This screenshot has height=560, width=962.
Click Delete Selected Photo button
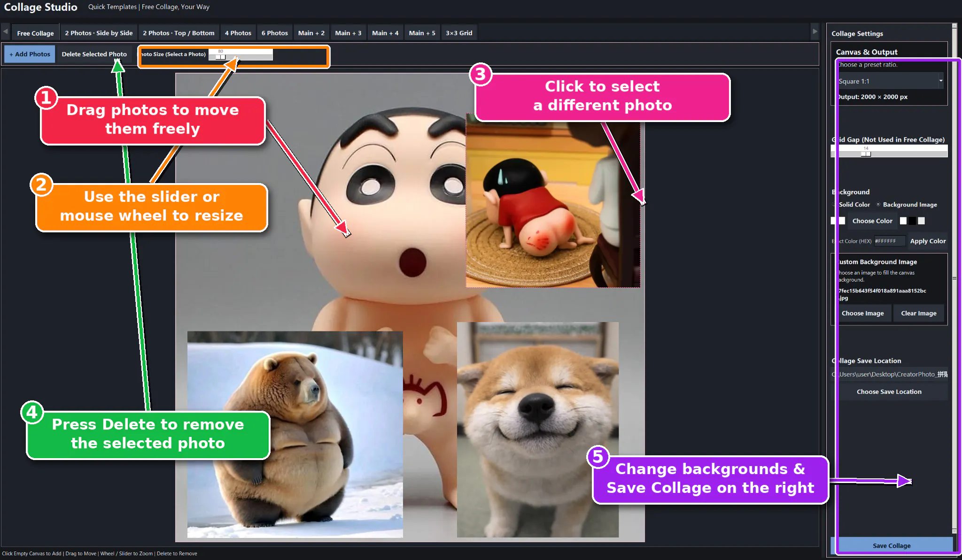click(x=94, y=54)
